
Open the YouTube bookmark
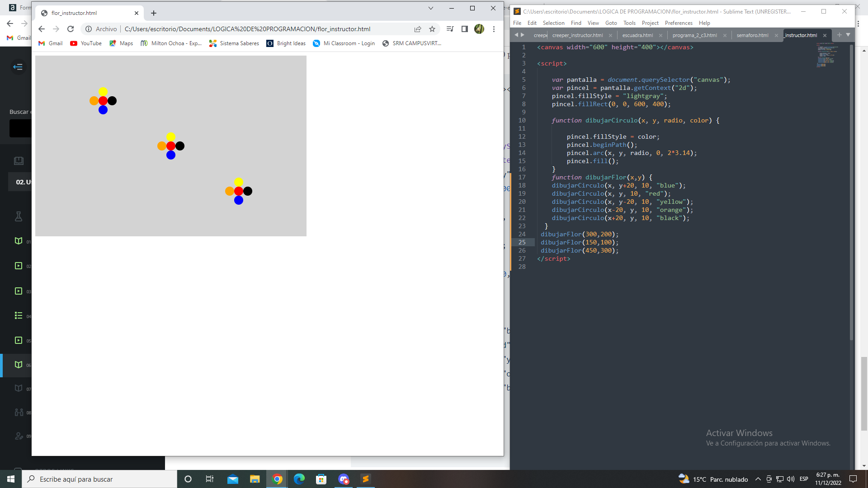[x=86, y=43]
